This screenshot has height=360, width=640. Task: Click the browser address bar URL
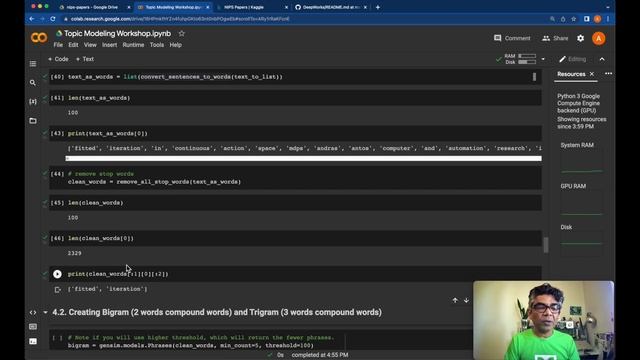180,19
